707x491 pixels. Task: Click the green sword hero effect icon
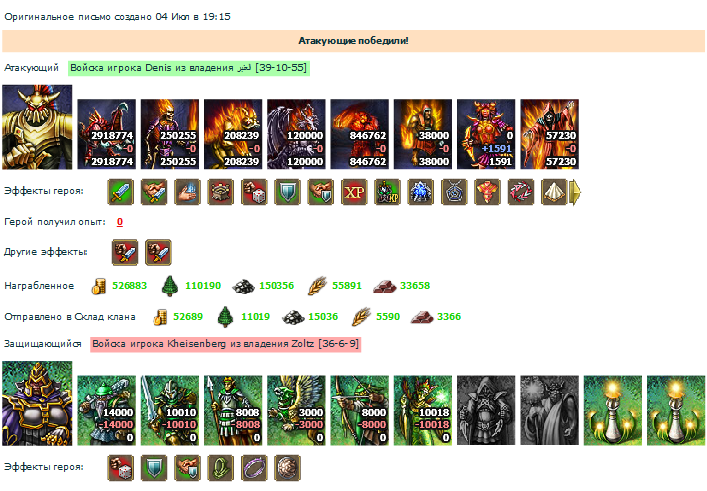(120, 192)
